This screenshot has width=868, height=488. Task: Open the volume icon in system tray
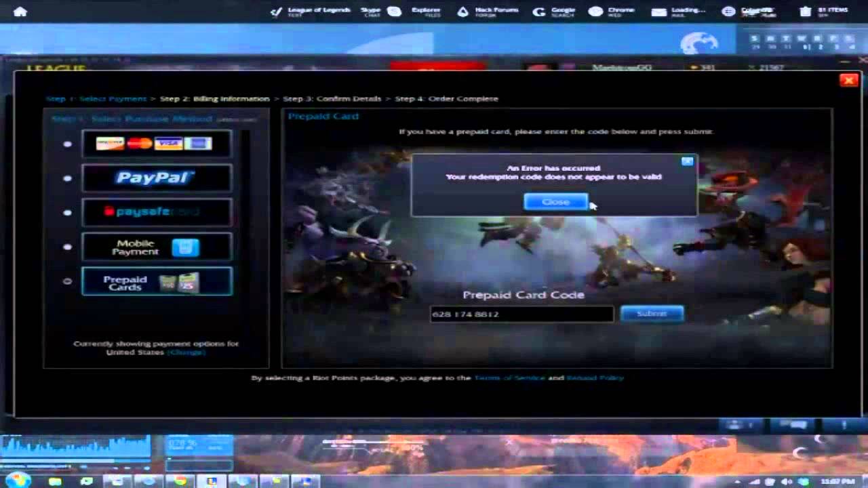pos(787,481)
